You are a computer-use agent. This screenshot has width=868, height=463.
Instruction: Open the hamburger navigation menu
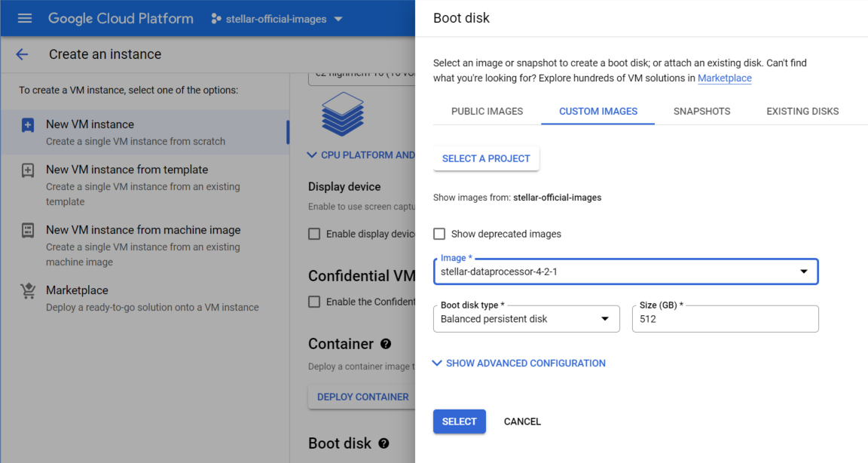click(25, 18)
